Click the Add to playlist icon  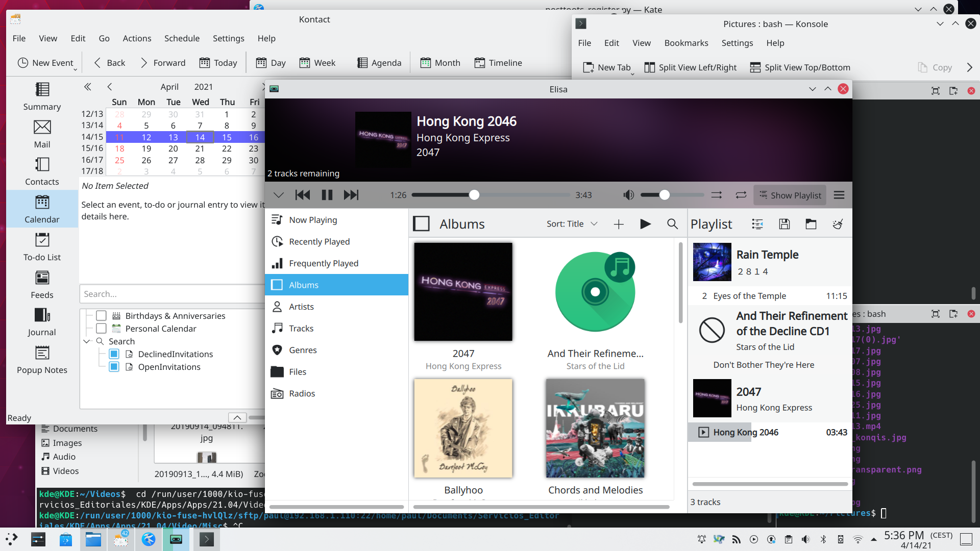pos(618,224)
